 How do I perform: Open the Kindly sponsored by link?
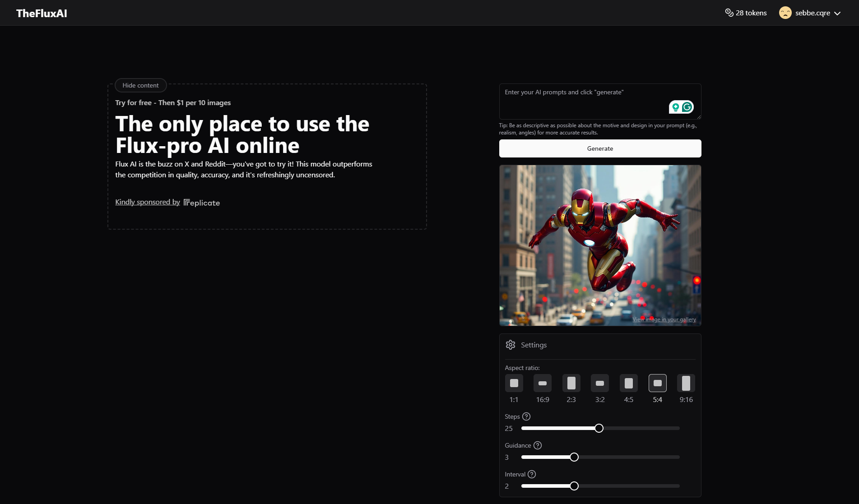[x=148, y=202]
